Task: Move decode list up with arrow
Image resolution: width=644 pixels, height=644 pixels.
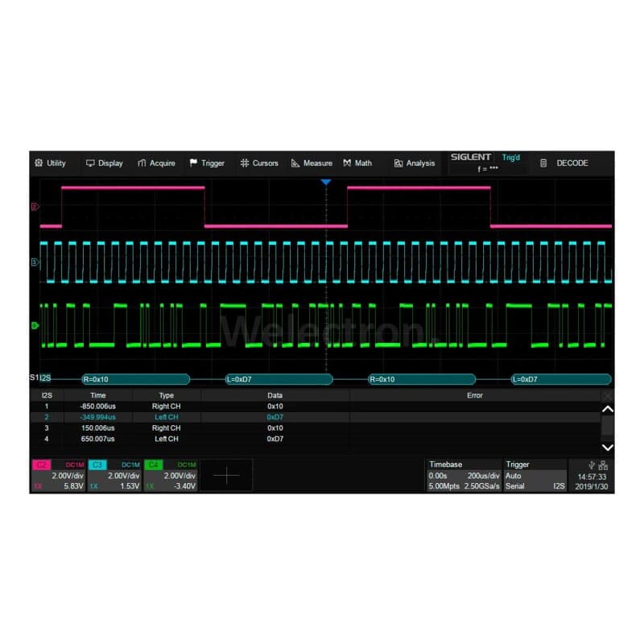Action: click(608, 409)
